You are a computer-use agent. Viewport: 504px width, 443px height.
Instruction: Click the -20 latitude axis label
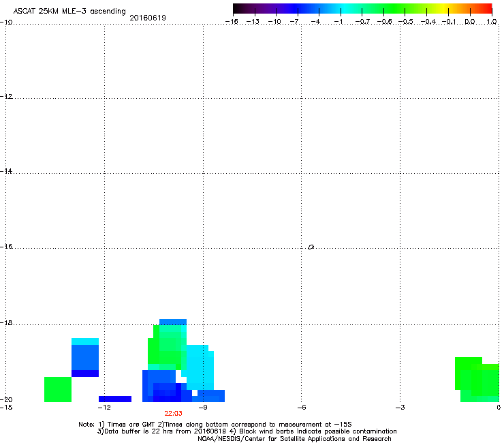(x=6, y=399)
